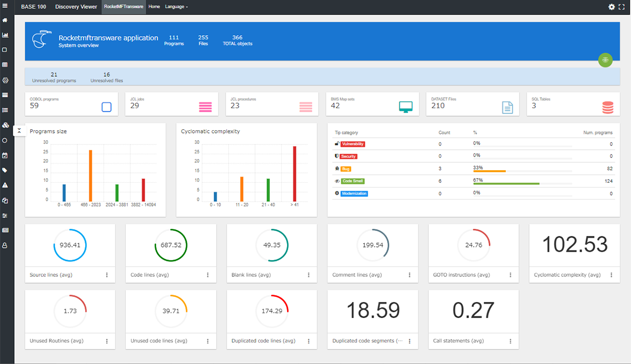
Task: Open the JCL jobs card
Action: 172,104
